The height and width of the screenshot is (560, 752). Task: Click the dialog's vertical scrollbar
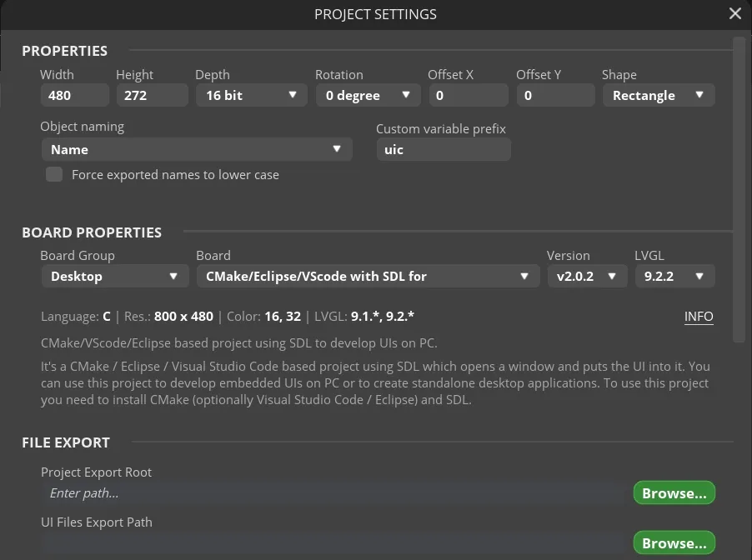click(x=739, y=189)
